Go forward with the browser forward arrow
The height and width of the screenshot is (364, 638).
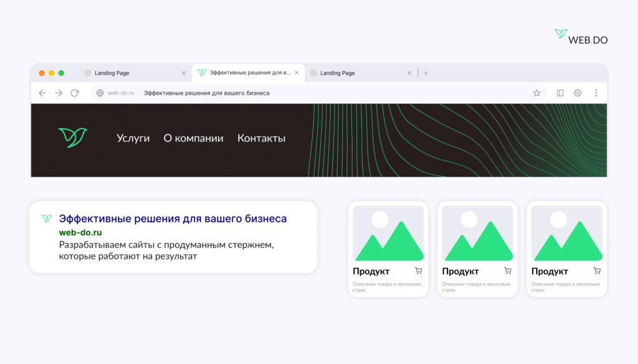(x=59, y=93)
